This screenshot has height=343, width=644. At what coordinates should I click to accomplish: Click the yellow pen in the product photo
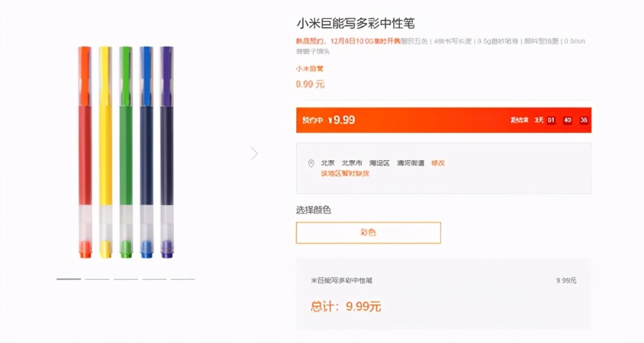tap(105, 153)
